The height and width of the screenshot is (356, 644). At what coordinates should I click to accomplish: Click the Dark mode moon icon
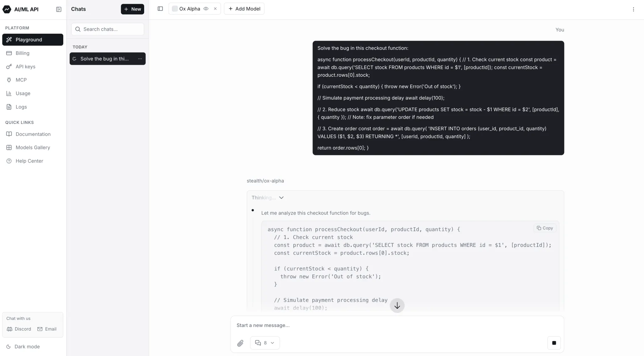[9, 347]
